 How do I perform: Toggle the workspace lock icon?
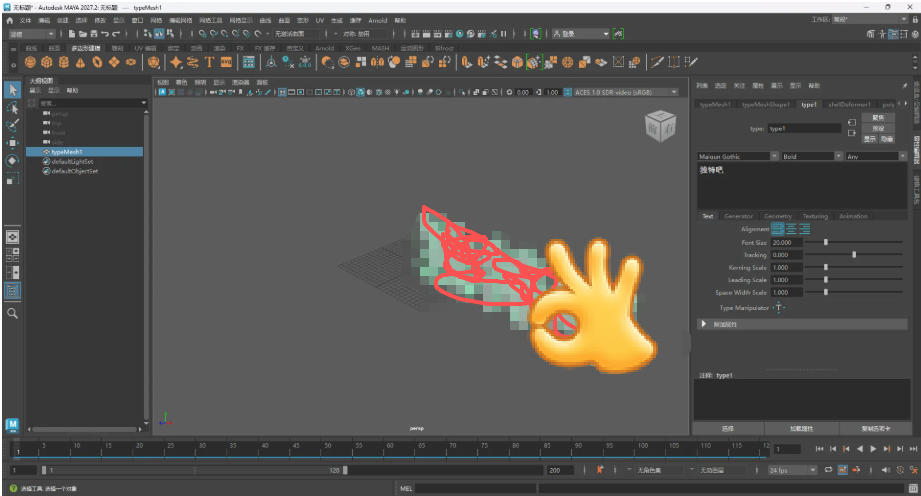pos(915,19)
